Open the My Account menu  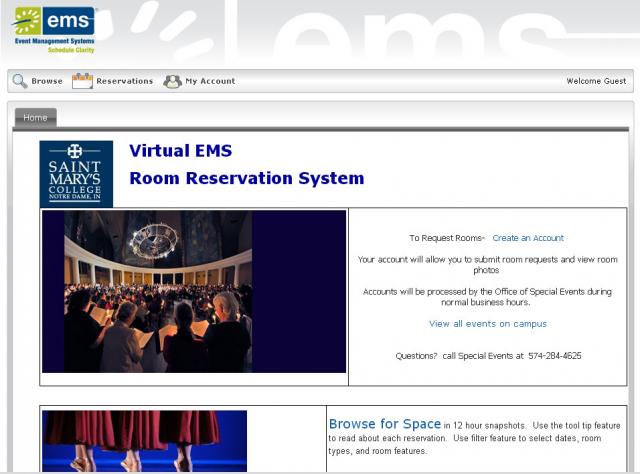coord(210,81)
